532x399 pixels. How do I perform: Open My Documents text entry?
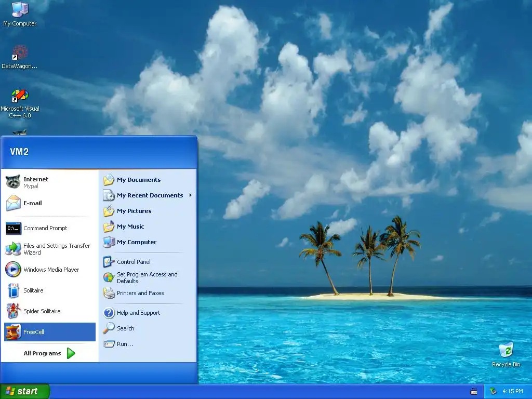point(139,180)
